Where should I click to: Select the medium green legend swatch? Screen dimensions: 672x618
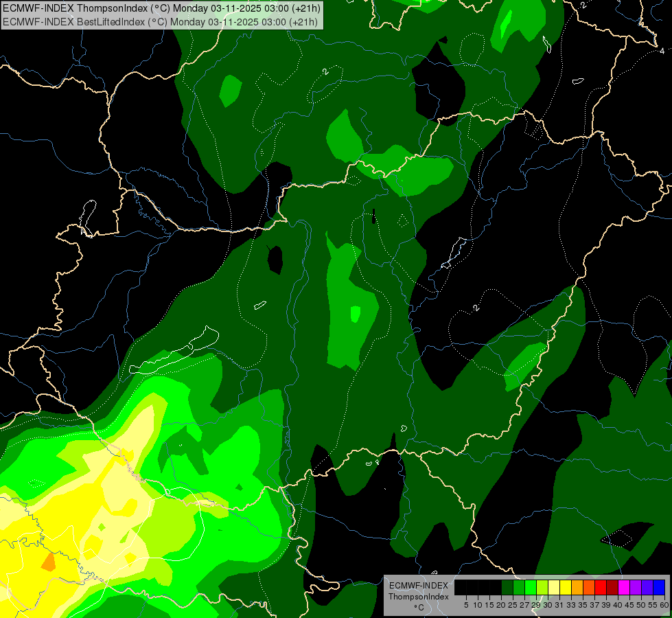pyautogui.click(x=518, y=587)
